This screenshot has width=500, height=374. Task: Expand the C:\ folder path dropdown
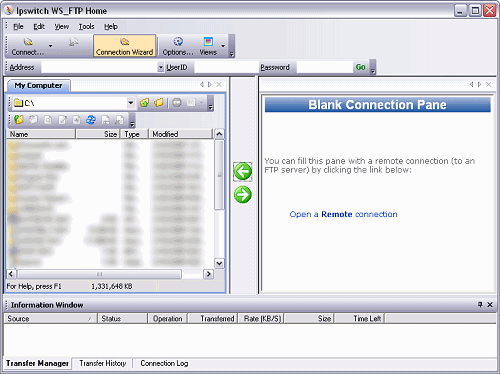point(131,103)
